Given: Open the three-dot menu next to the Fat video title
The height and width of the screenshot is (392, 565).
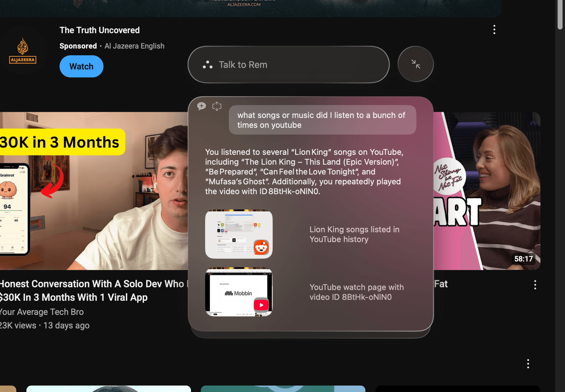Looking at the screenshot, I should tap(535, 285).
